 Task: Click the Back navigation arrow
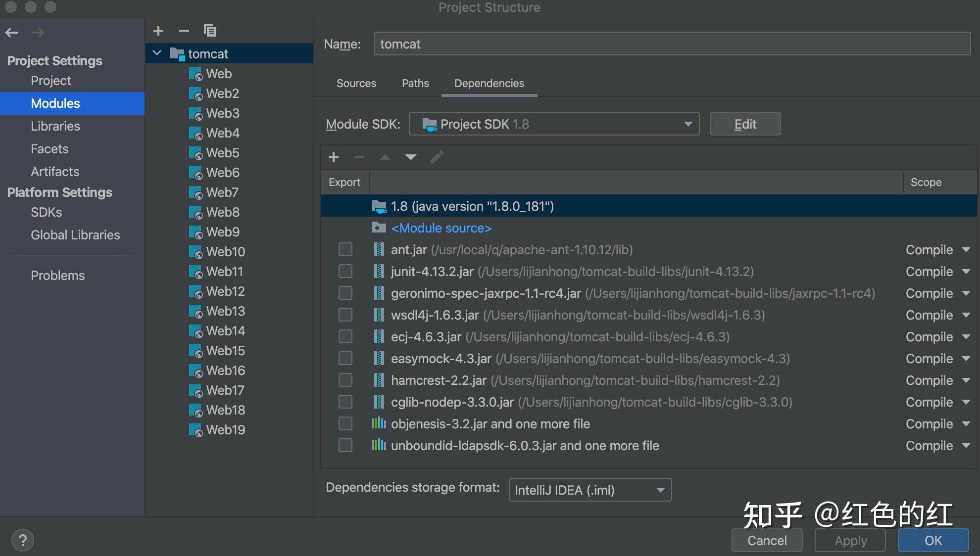(x=11, y=33)
